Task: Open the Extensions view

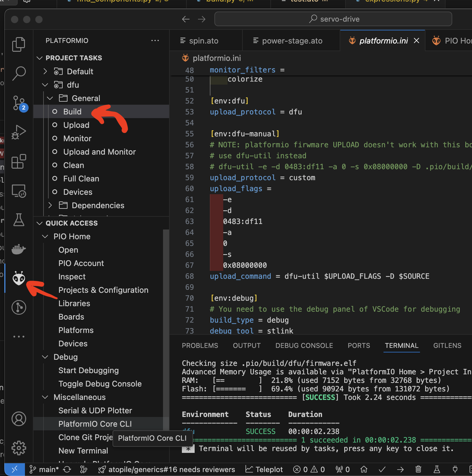Action: coord(19,161)
